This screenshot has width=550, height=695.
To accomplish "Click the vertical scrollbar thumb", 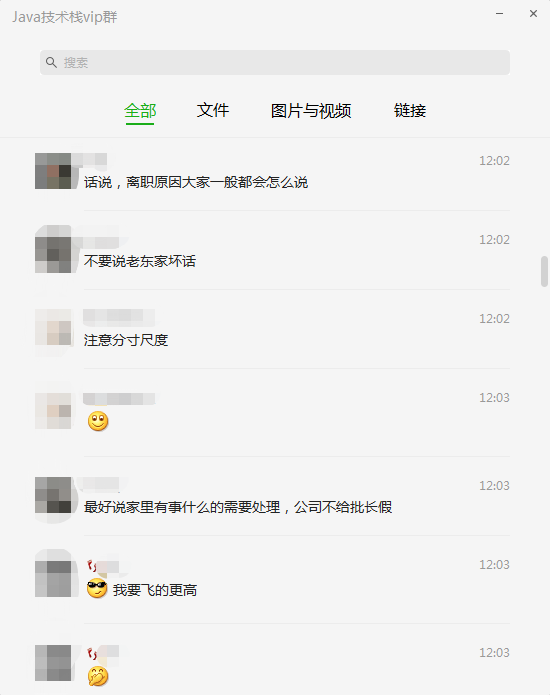I will (x=544, y=271).
